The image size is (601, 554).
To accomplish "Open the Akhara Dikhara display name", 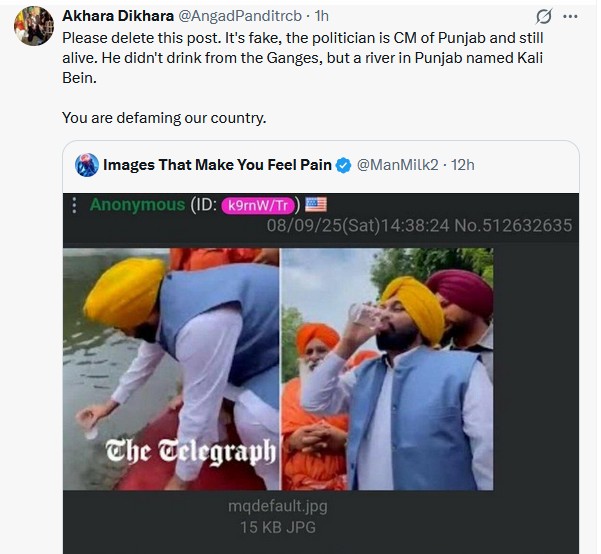I will coord(118,16).
